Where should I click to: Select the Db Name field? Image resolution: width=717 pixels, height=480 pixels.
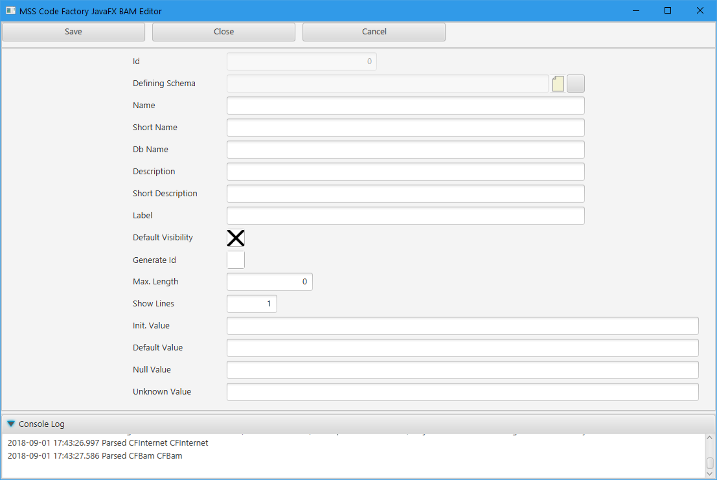pyautogui.click(x=405, y=150)
